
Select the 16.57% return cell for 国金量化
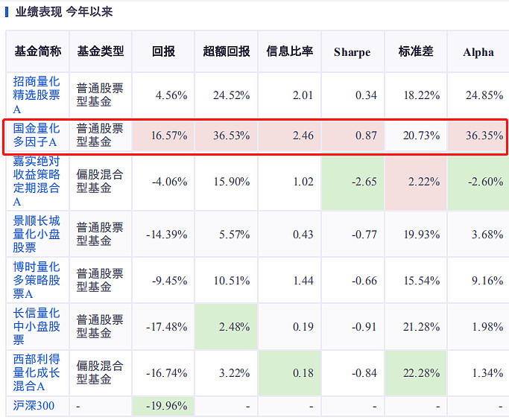(x=163, y=136)
